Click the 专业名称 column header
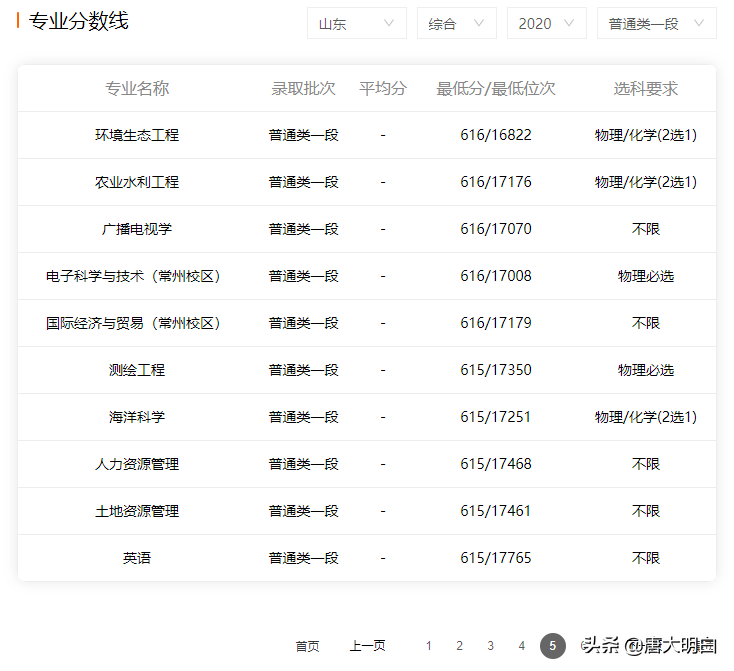This screenshot has height=671, width=734. [137, 88]
